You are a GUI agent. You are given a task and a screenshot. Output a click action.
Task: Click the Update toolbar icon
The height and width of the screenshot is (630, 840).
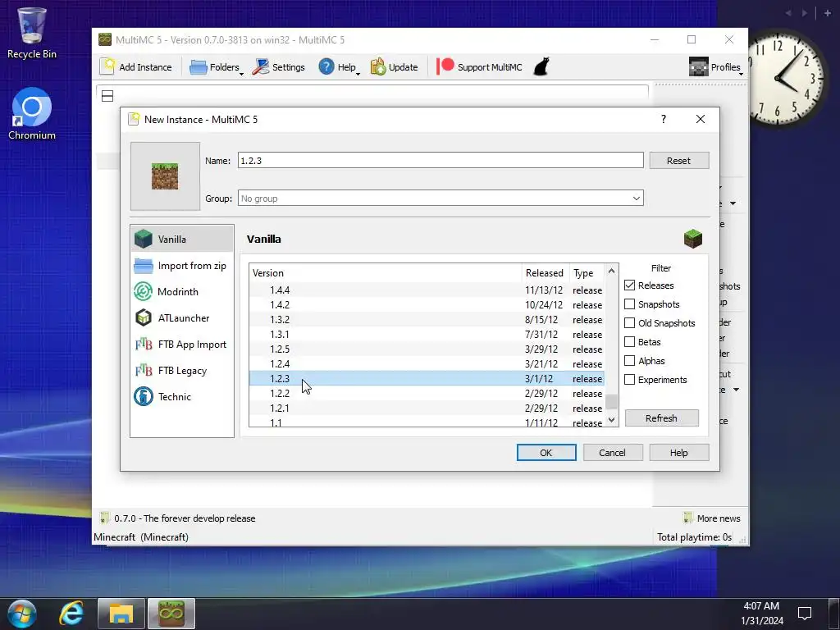pyautogui.click(x=395, y=67)
